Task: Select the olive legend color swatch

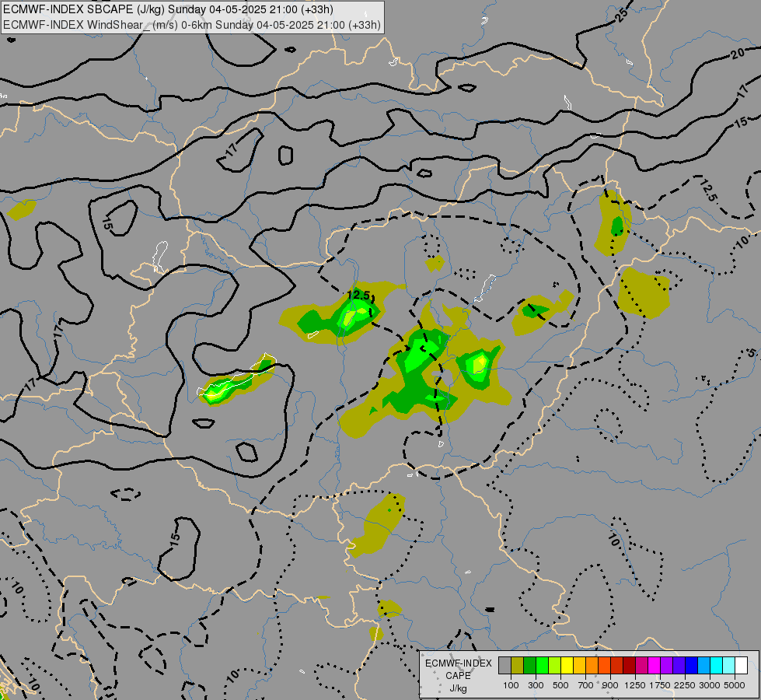Action: point(518,665)
